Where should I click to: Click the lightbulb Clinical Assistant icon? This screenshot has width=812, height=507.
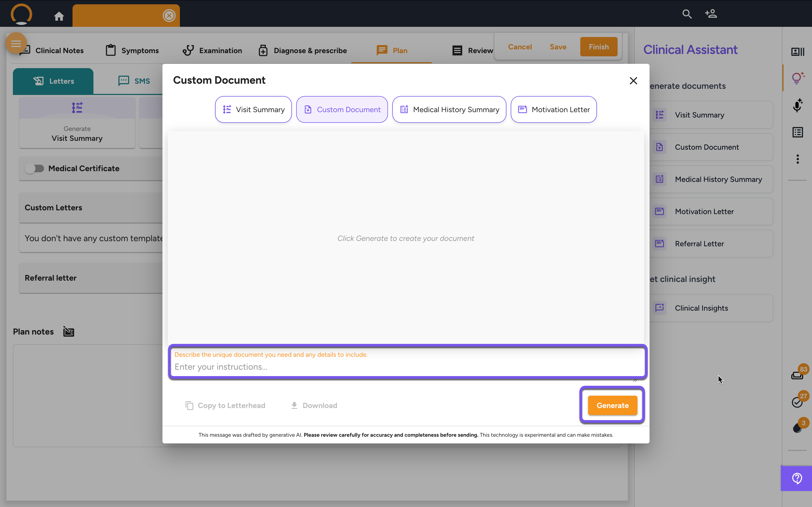click(x=798, y=78)
